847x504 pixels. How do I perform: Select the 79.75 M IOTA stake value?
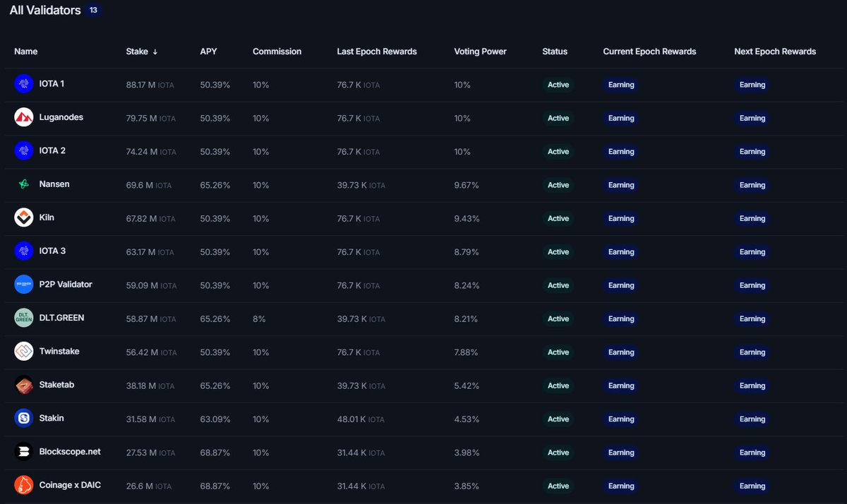point(151,119)
